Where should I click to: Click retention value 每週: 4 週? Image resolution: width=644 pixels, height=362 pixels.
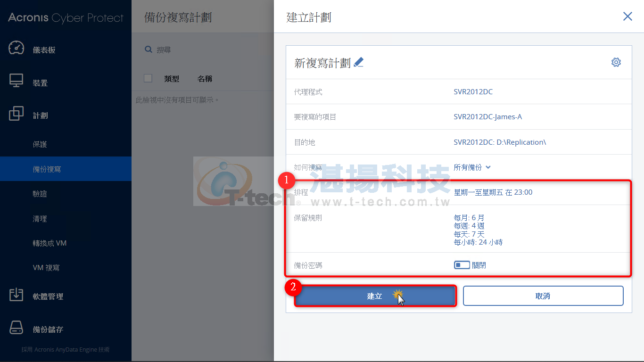point(469,226)
